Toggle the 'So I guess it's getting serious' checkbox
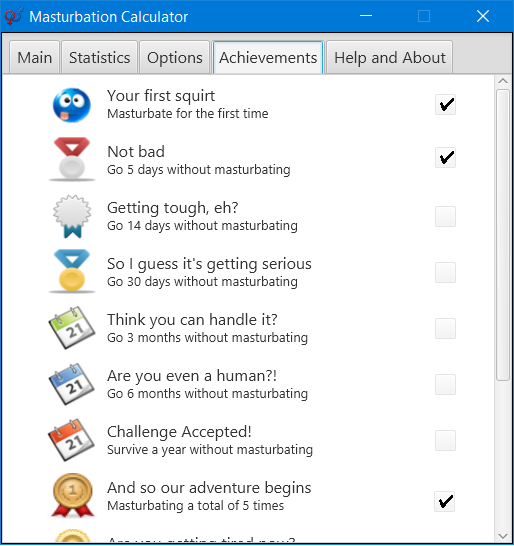 click(445, 272)
